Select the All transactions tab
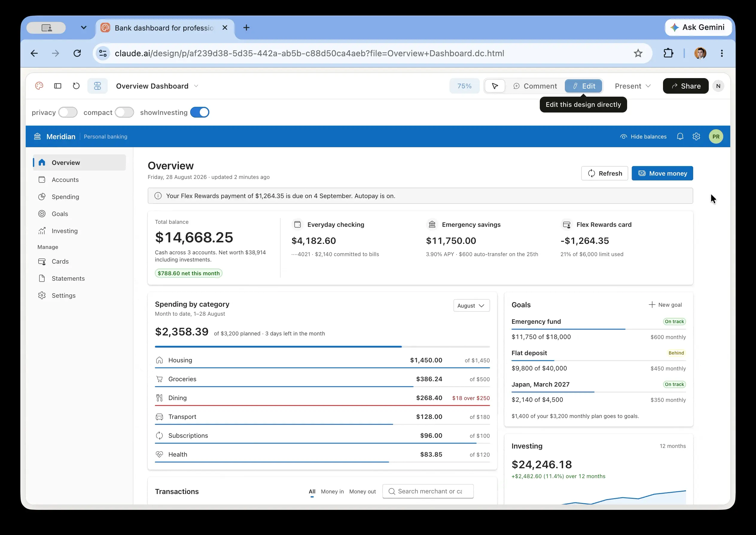 [x=312, y=491]
